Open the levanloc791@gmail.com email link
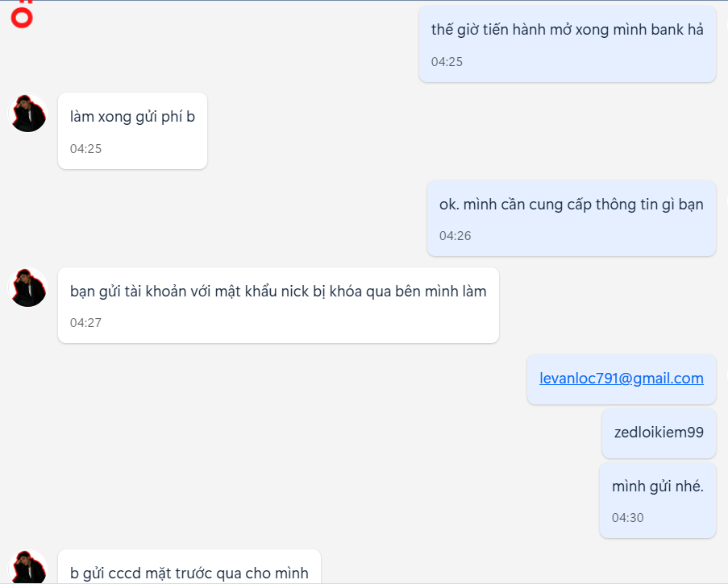 (621, 379)
